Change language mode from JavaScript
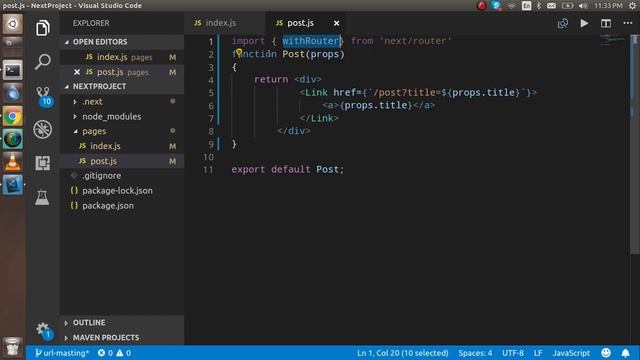Image resolution: width=640 pixels, height=360 pixels. [571, 353]
